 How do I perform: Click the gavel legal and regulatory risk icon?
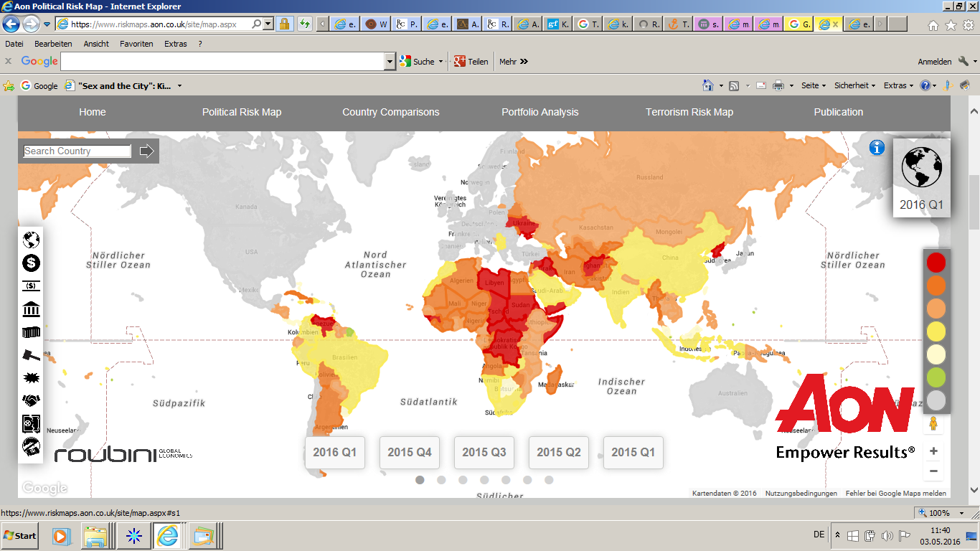tap(30, 355)
